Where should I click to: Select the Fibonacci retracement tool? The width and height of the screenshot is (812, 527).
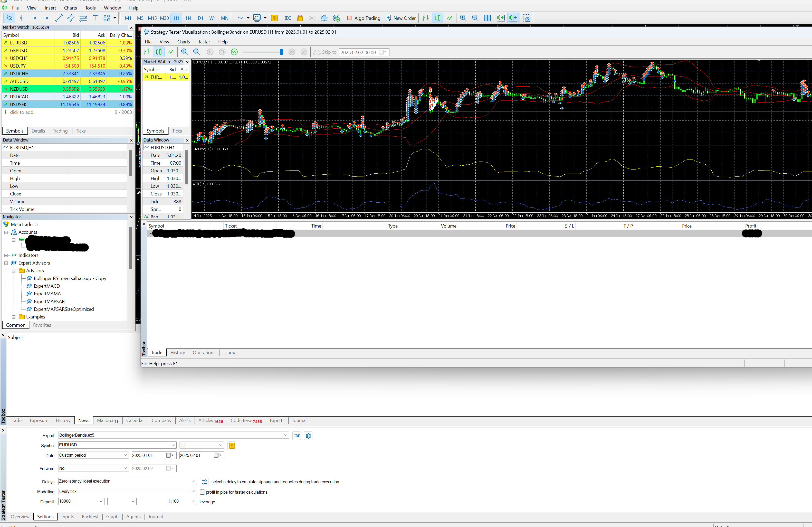[x=83, y=18]
